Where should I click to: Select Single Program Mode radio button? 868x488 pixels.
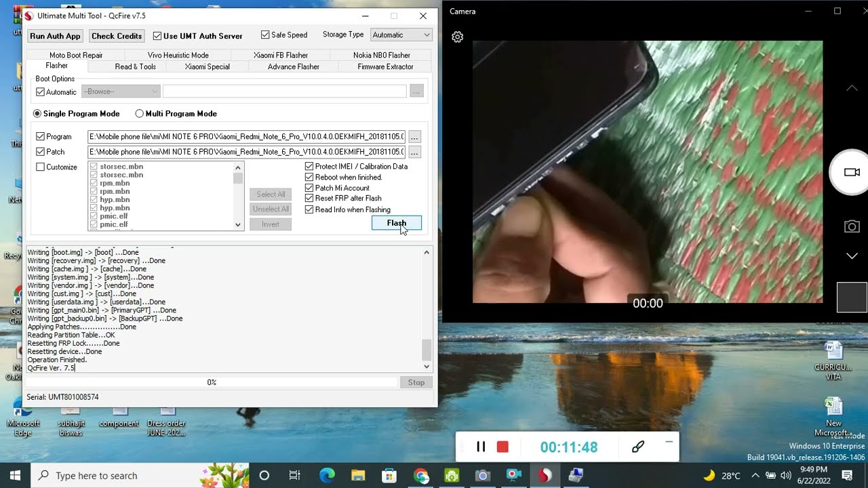click(x=37, y=114)
